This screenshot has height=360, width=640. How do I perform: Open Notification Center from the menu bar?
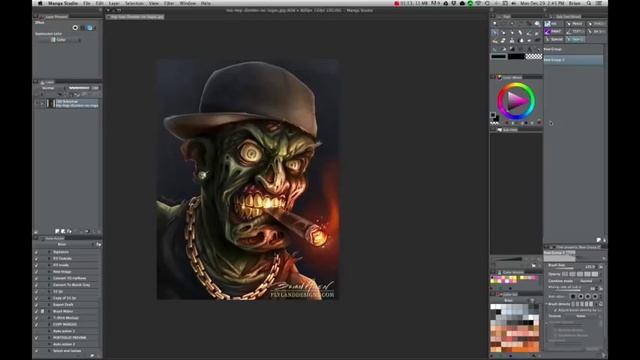tap(599, 3)
